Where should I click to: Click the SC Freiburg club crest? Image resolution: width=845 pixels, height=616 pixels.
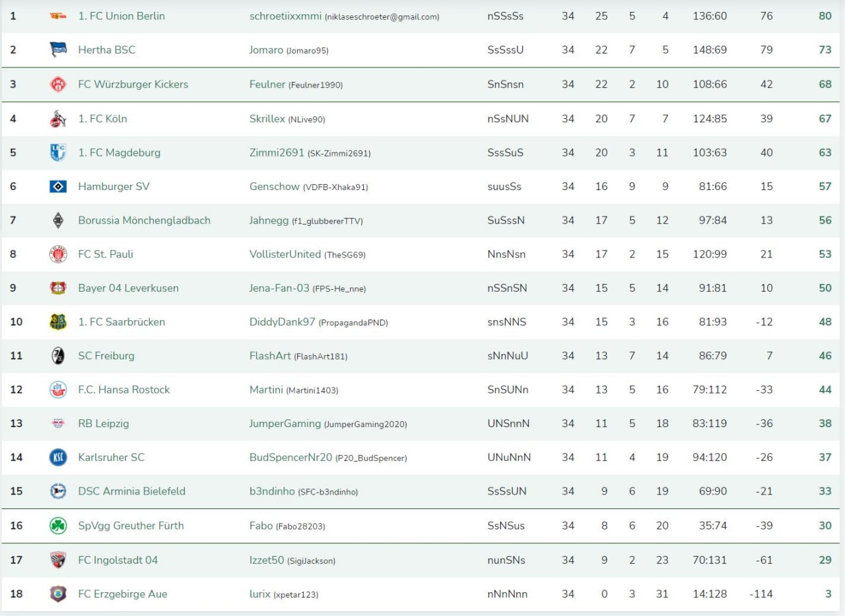pos(58,356)
